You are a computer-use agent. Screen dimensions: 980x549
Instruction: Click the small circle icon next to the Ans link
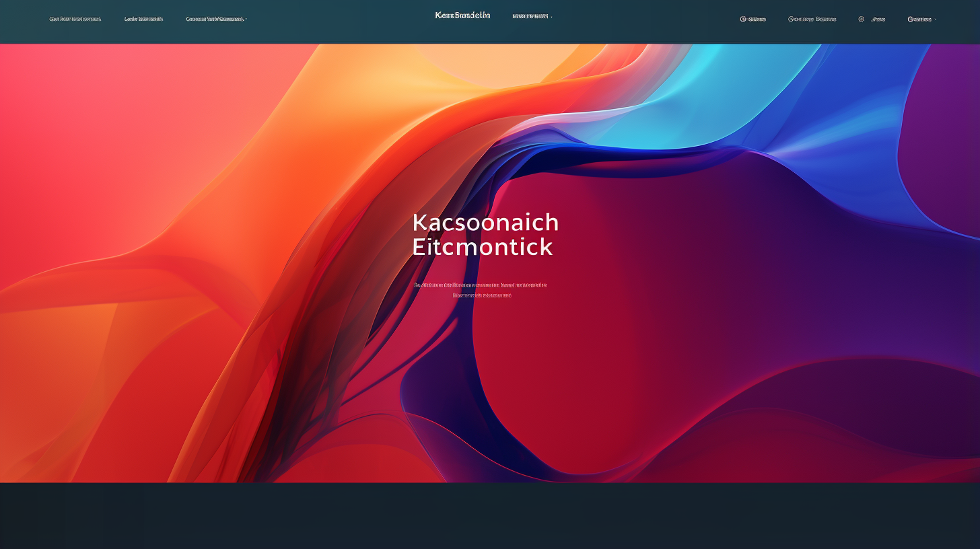tap(862, 19)
